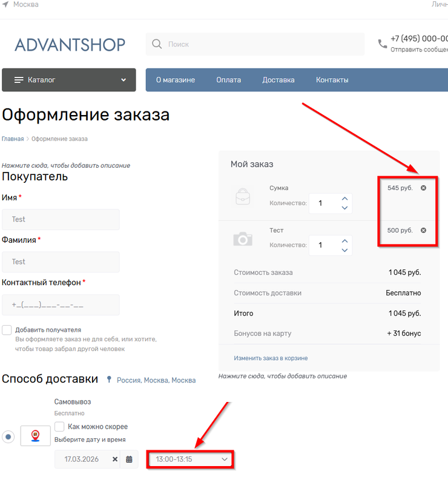This screenshot has height=477, width=448.
Task: Increase quantity of Тест
Action: (x=344, y=241)
